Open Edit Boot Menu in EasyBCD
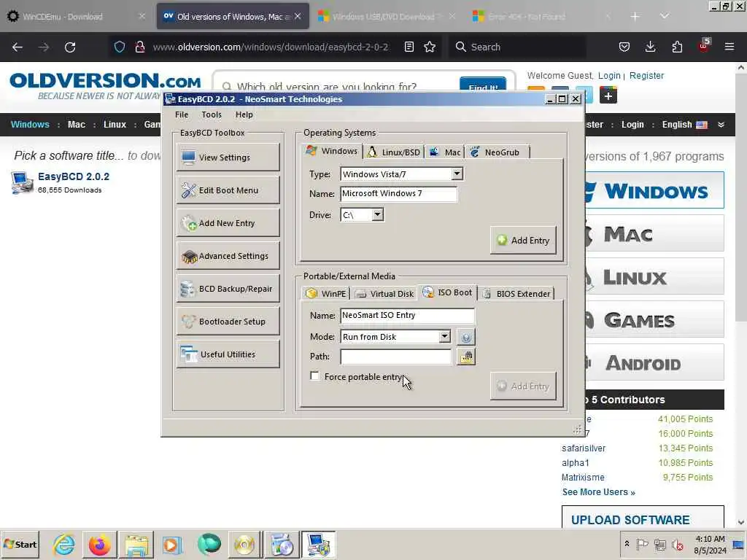The image size is (747, 560). (x=228, y=190)
